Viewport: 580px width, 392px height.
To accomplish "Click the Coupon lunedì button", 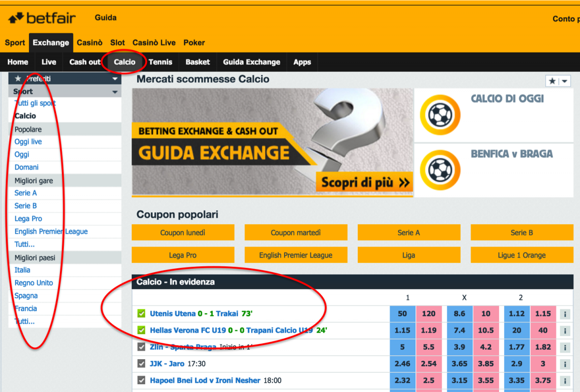I will click(183, 232).
